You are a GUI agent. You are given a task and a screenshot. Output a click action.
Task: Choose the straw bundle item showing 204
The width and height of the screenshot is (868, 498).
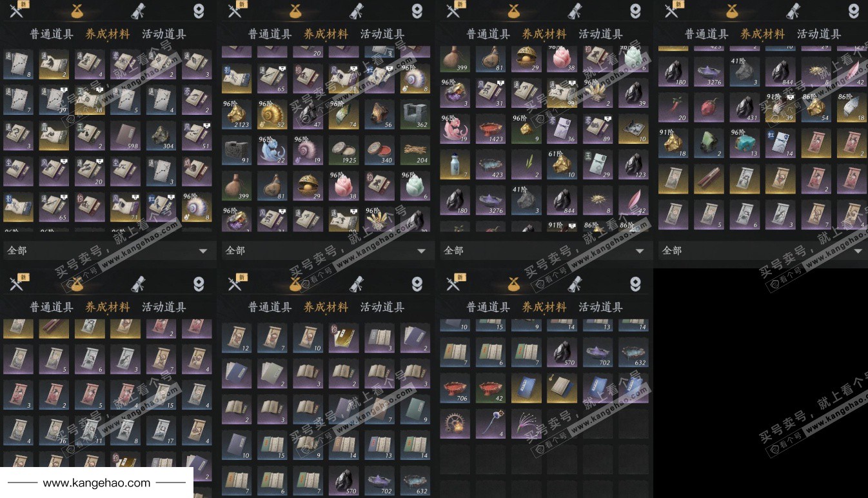415,150
